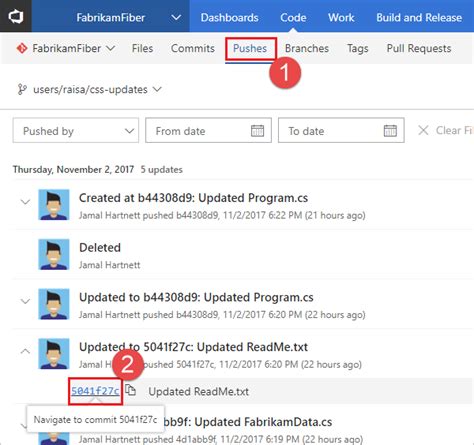Open the Build and Release hub

419,17
